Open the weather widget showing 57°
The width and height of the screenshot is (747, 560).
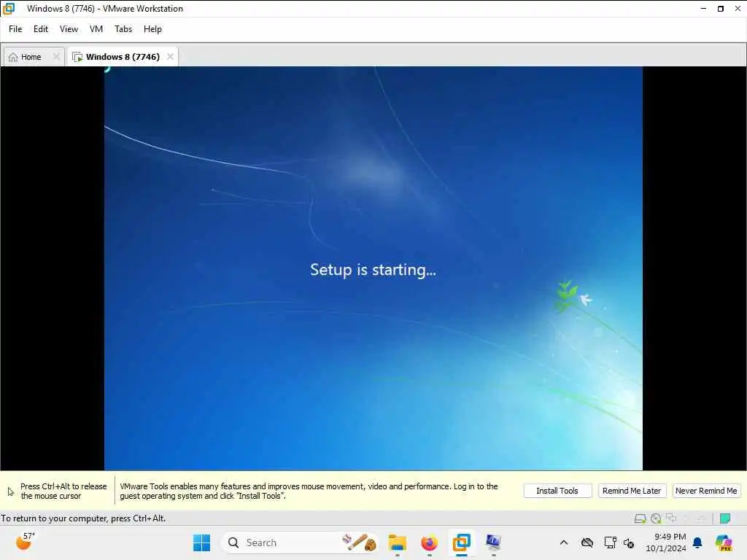pyautogui.click(x=25, y=542)
